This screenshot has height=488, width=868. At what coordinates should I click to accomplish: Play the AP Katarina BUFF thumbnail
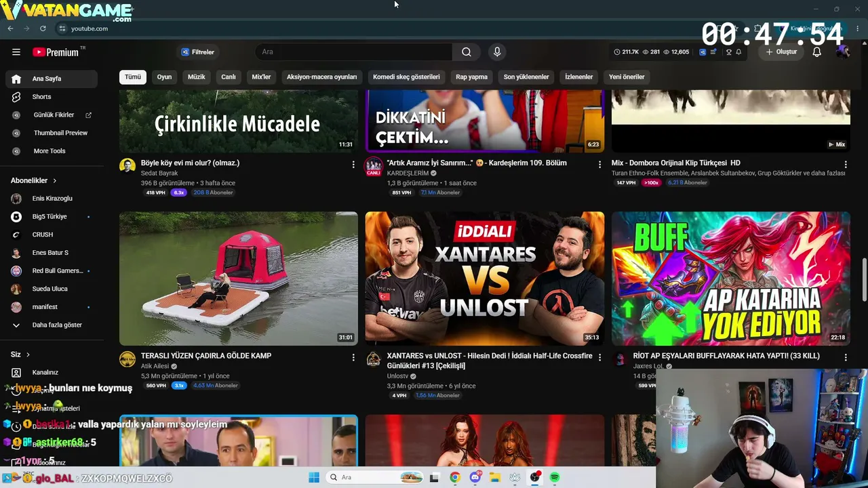click(x=731, y=279)
